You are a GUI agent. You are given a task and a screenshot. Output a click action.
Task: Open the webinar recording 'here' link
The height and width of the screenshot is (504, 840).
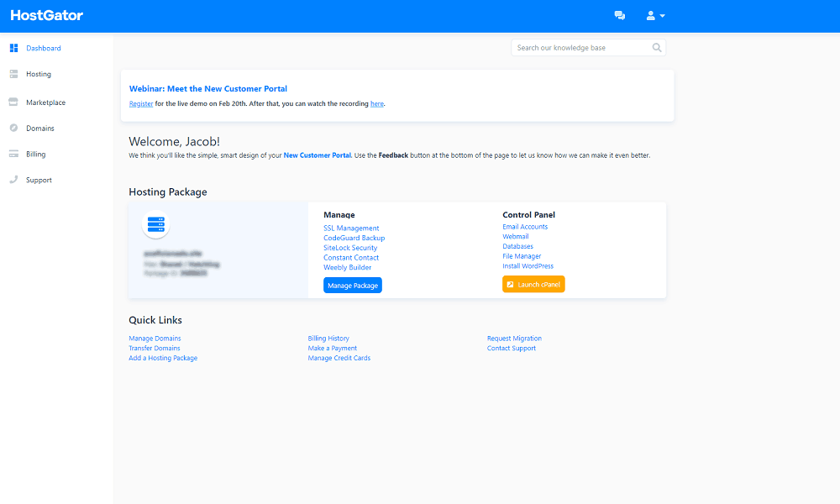[377, 104]
